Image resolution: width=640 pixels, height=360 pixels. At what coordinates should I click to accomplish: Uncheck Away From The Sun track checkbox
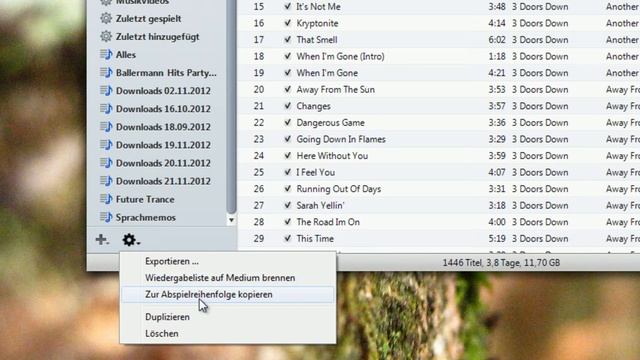click(x=288, y=89)
